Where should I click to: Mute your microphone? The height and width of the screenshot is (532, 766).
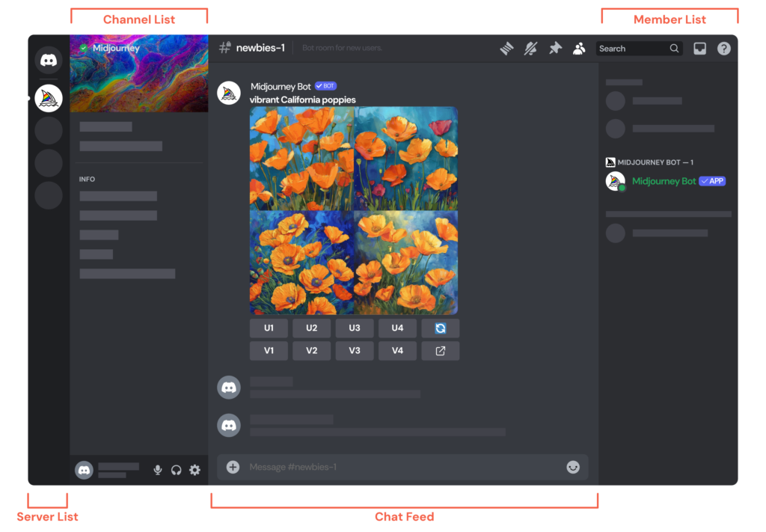pyautogui.click(x=157, y=470)
